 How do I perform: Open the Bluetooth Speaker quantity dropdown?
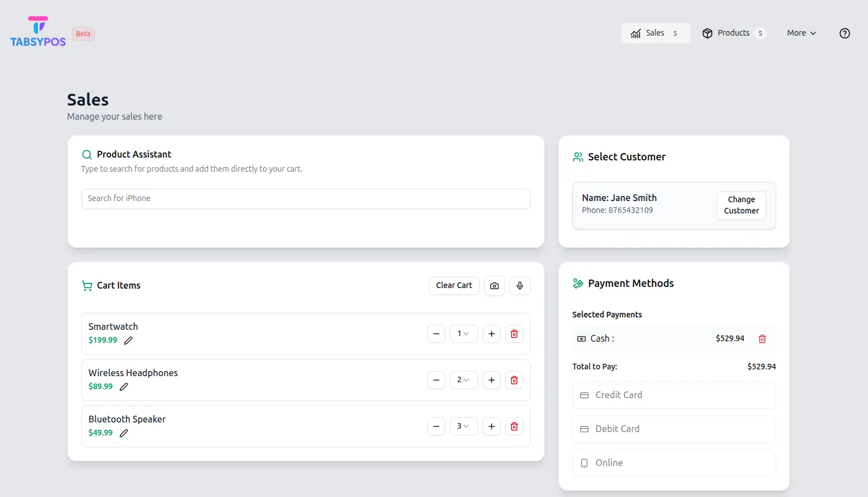coord(464,426)
